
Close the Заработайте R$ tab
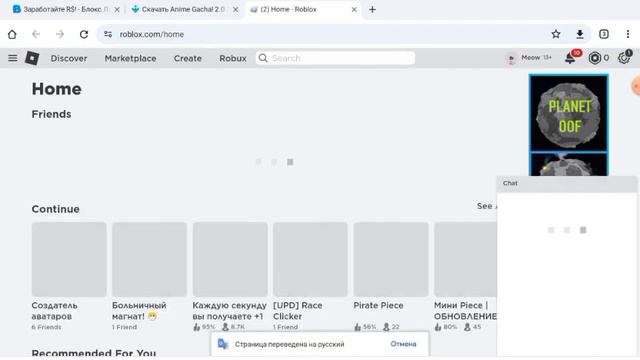117,9
